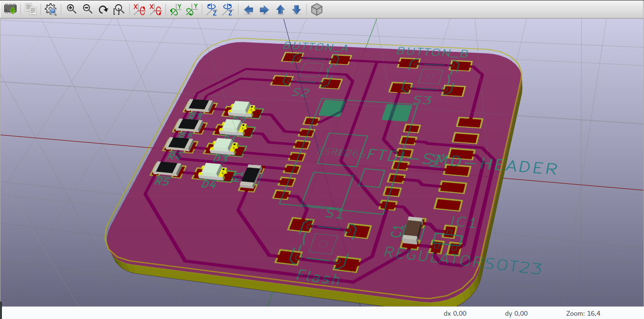Select the Zoom In tool

71,9
